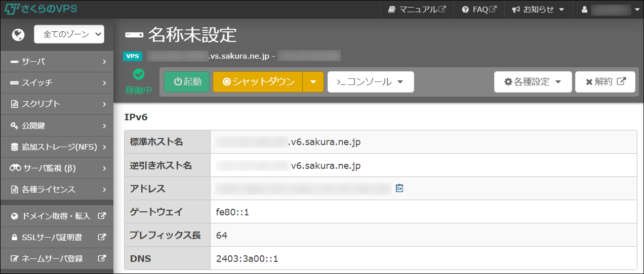Click the Sakura VPS logo
The height and width of the screenshot is (274, 644).
pyautogui.click(x=41, y=9)
